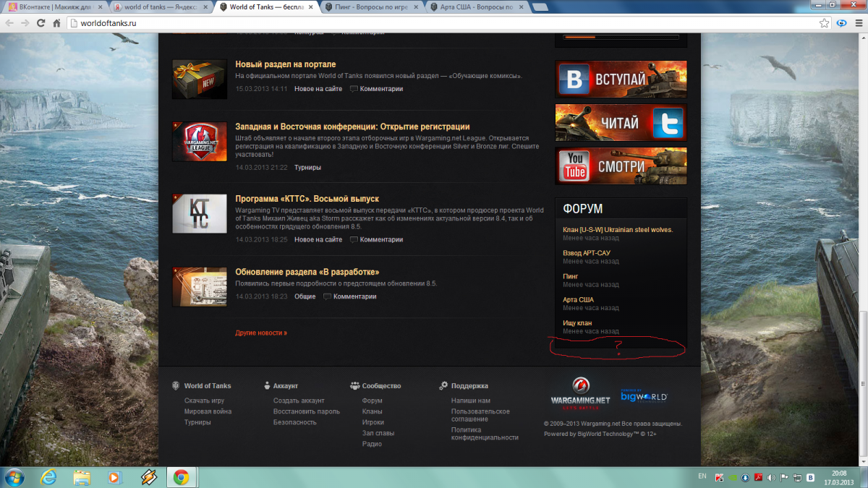Bookmark the page with the star icon
The height and width of the screenshot is (488, 868).
tap(824, 22)
